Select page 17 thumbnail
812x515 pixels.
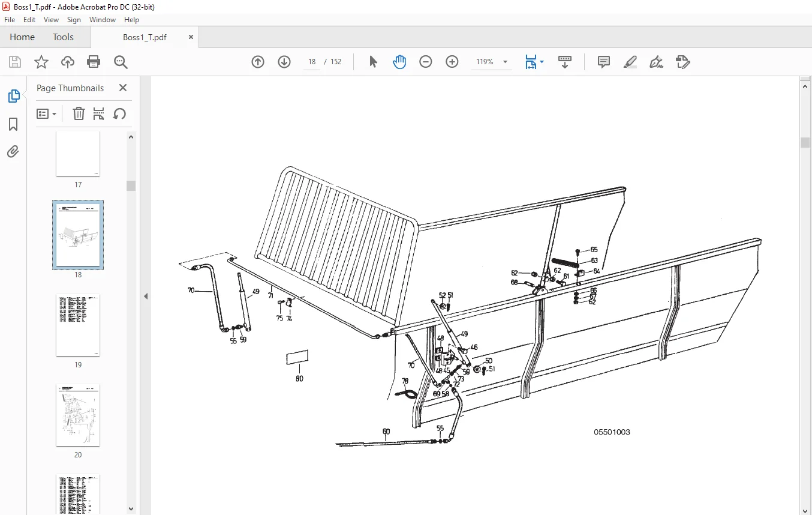tap(78, 154)
